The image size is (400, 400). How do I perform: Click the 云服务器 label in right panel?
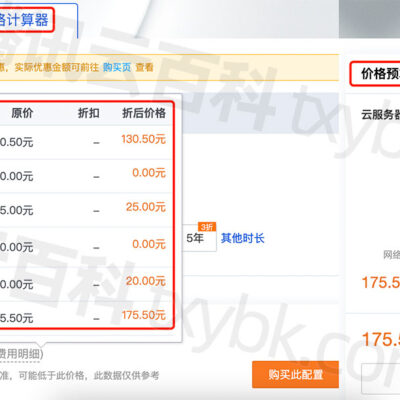click(381, 115)
